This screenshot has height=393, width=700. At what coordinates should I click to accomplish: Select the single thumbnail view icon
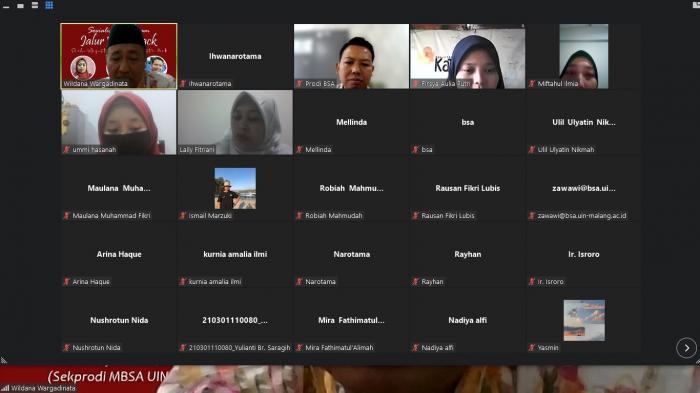pyautogui.click(x=21, y=6)
